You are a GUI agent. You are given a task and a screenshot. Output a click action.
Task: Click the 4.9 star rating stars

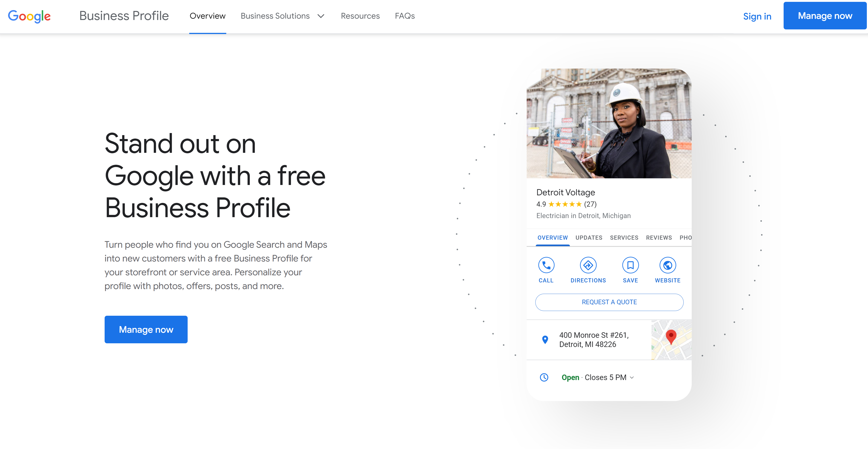coord(565,204)
